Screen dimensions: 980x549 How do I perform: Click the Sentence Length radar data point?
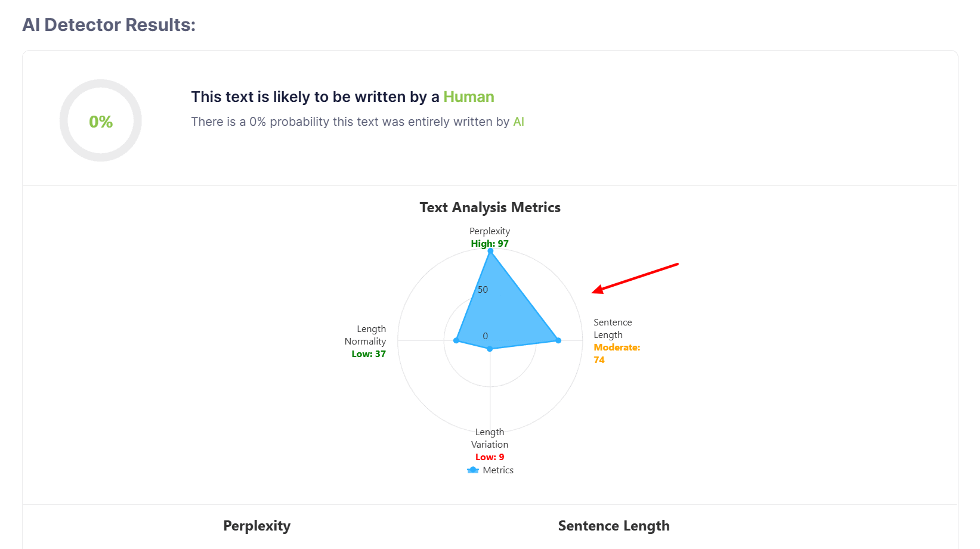(x=558, y=340)
